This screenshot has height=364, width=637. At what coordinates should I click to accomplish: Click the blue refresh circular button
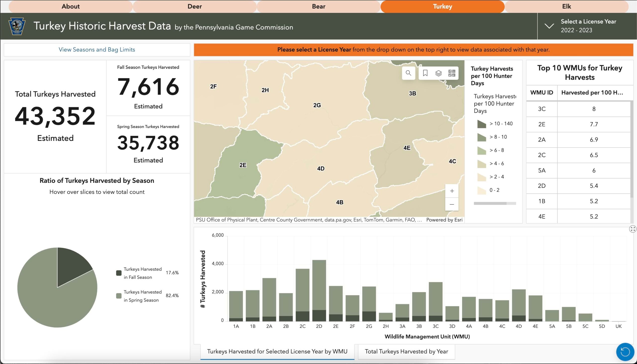tap(625, 352)
